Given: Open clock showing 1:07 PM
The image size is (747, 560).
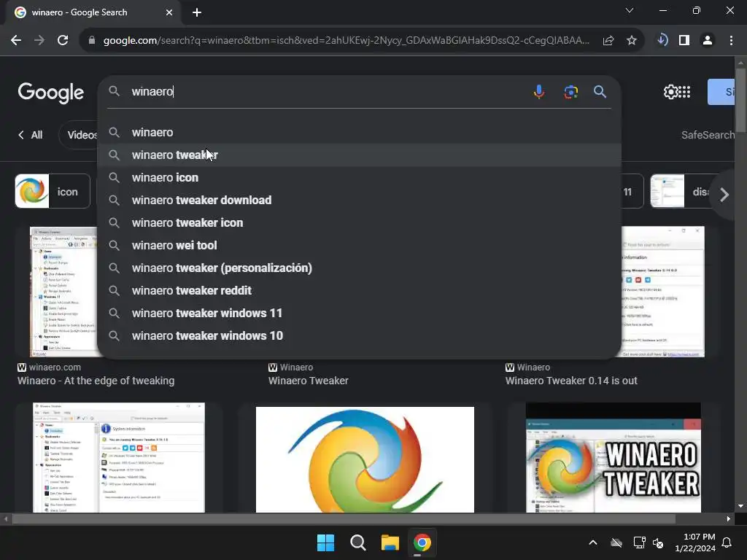Looking at the screenshot, I should pyautogui.click(x=695, y=542).
